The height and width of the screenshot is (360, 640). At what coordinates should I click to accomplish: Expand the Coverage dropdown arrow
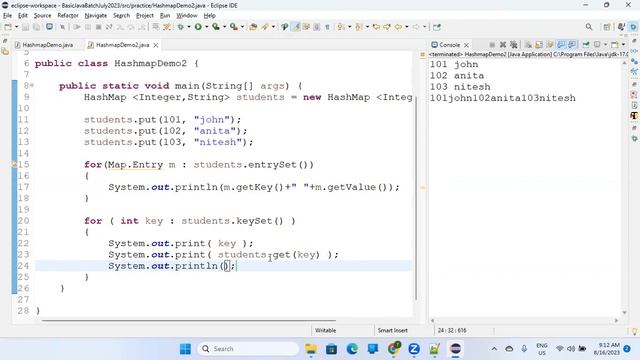click(x=224, y=27)
